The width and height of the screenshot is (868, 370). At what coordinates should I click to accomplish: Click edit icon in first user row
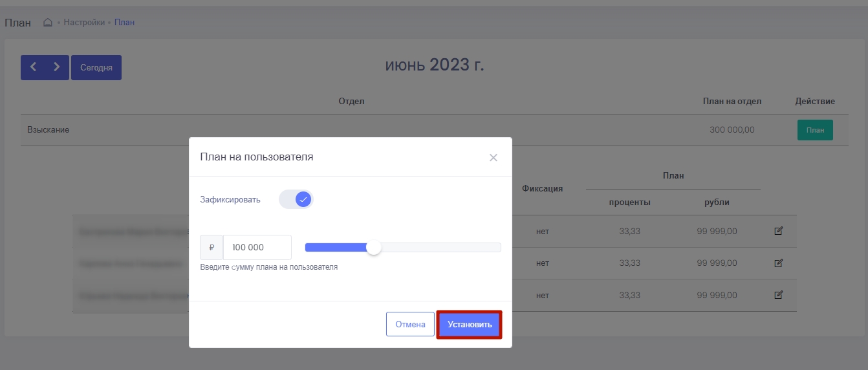click(x=779, y=231)
